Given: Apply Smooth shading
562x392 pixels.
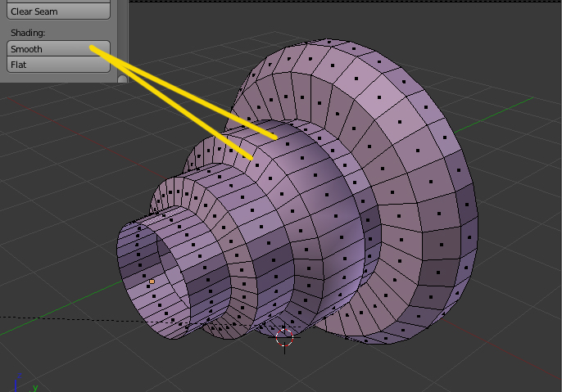Looking at the screenshot, I should pyautogui.click(x=58, y=48).
